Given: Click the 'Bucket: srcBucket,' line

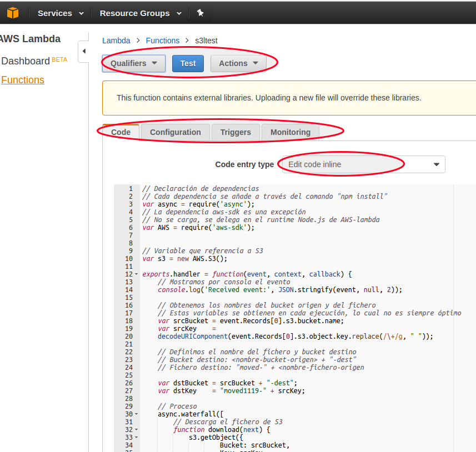Looking at the screenshot, I should click(x=255, y=445).
